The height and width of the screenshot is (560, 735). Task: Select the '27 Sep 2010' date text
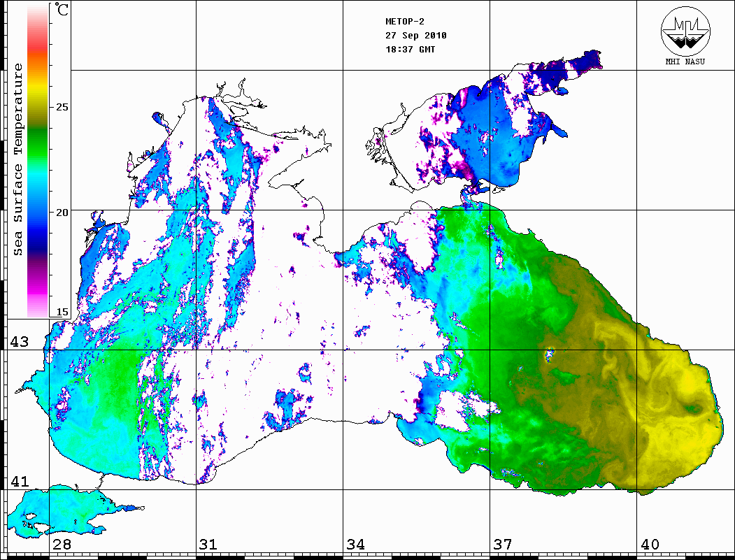pyautogui.click(x=416, y=36)
